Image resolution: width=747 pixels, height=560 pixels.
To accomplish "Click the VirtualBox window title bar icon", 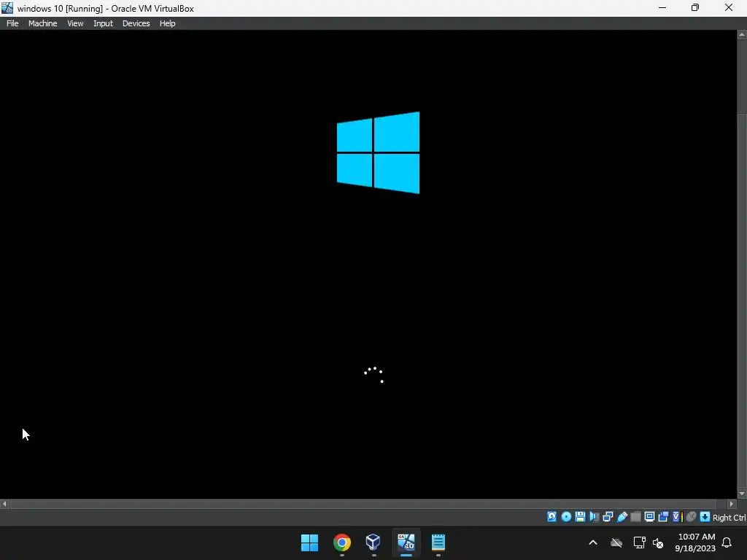I will pyautogui.click(x=7, y=7).
